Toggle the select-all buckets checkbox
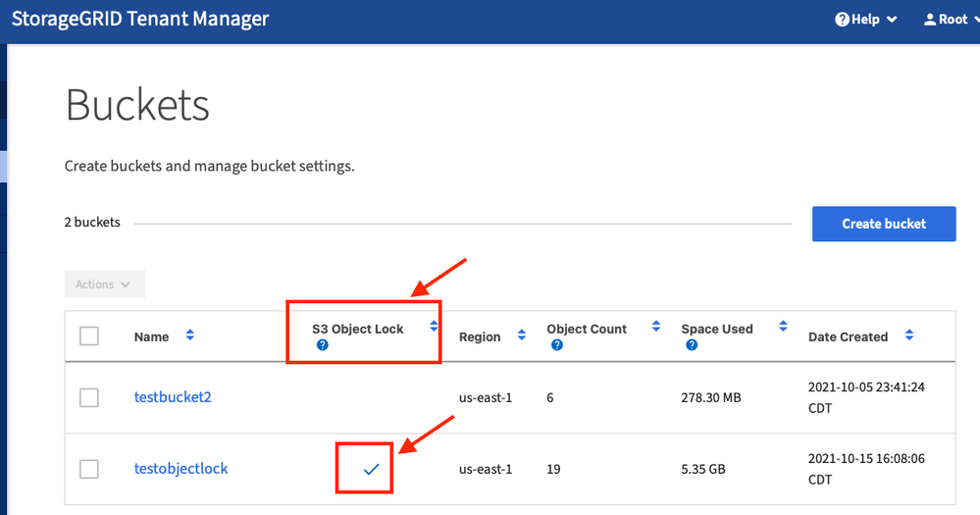The height and width of the screenshot is (515, 980). click(89, 335)
